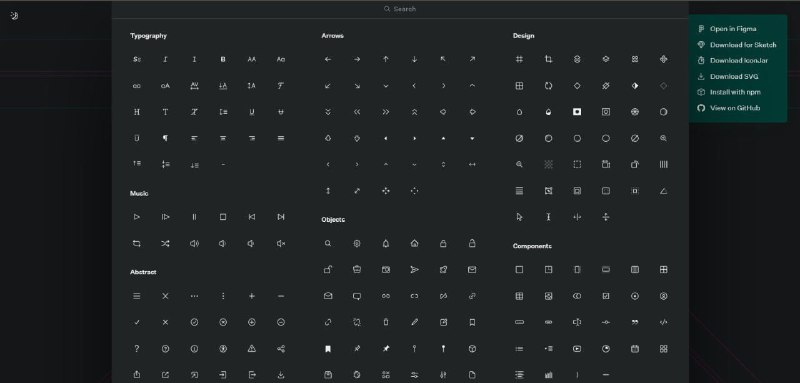Pick the gear icon under Objects
Viewport: 800px width, 383px height.
click(x=357, y=244)
